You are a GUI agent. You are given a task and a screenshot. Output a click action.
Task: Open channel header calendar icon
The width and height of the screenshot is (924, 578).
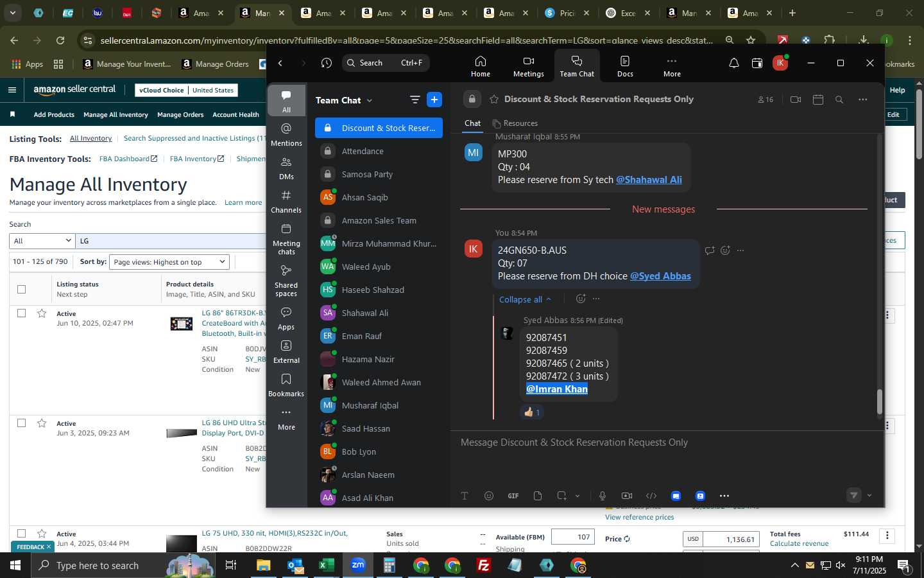(817, 100)
